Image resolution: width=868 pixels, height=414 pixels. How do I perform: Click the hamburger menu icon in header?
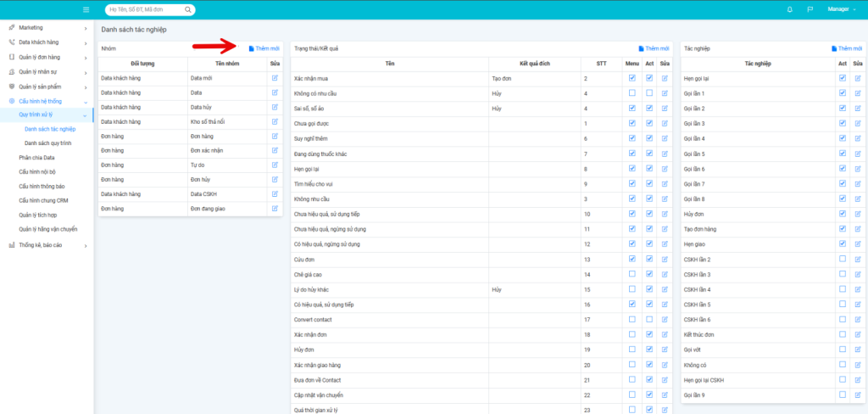point(86,9)
